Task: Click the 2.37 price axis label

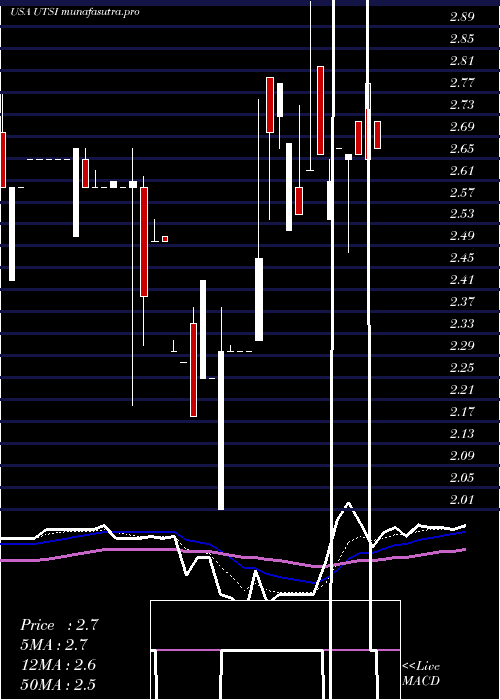Action: 462,302
